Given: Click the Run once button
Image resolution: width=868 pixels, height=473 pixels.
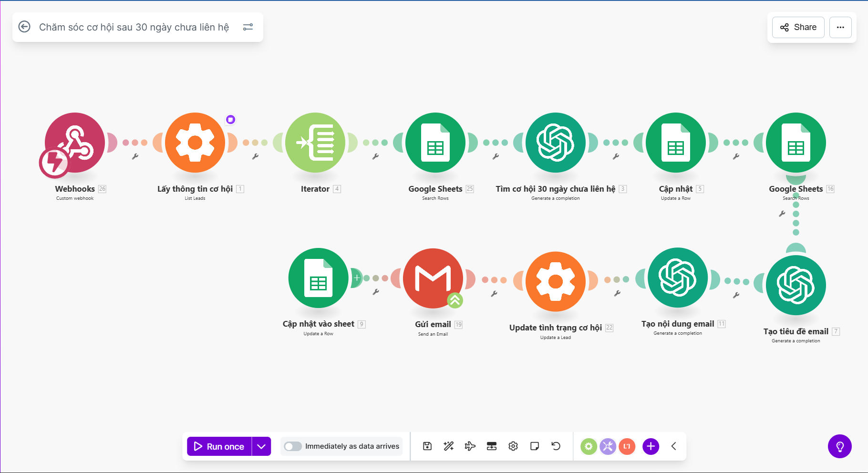Looking at the screenshot, I should pyautogui.click(x=219, y=446).
